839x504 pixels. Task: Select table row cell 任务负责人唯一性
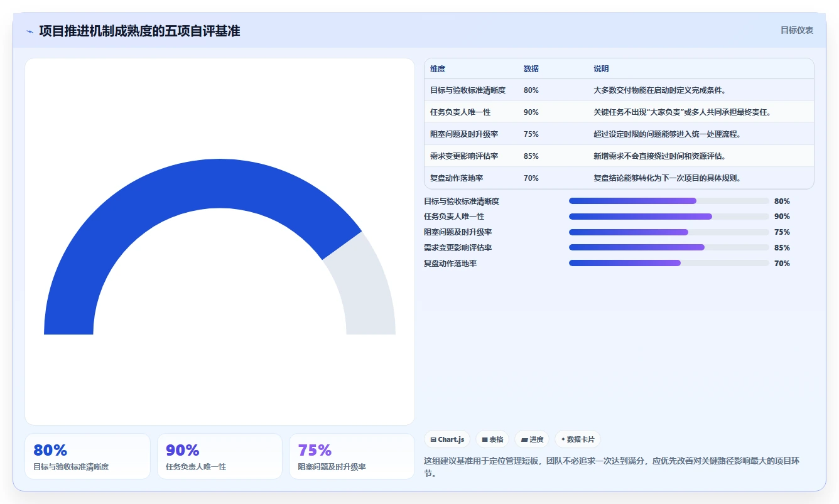(460, 112)
